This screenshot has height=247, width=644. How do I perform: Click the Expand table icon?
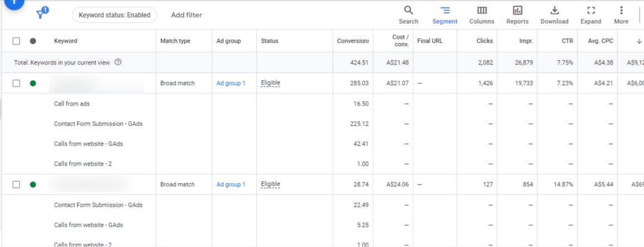tap(591, 10)
